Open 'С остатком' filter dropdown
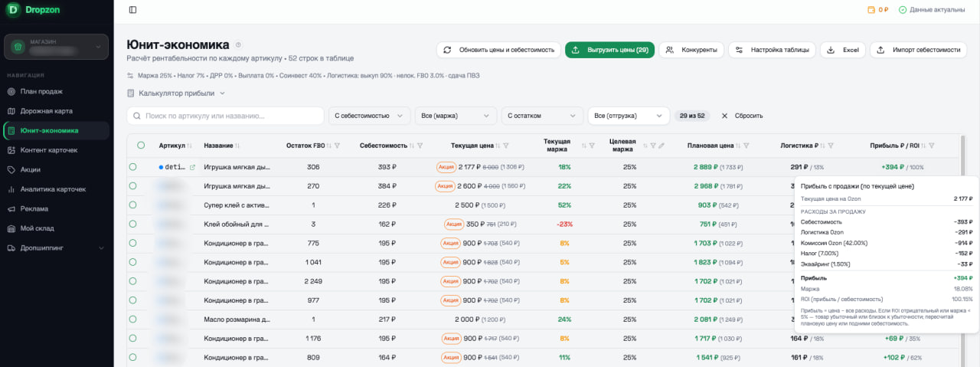 542,116
